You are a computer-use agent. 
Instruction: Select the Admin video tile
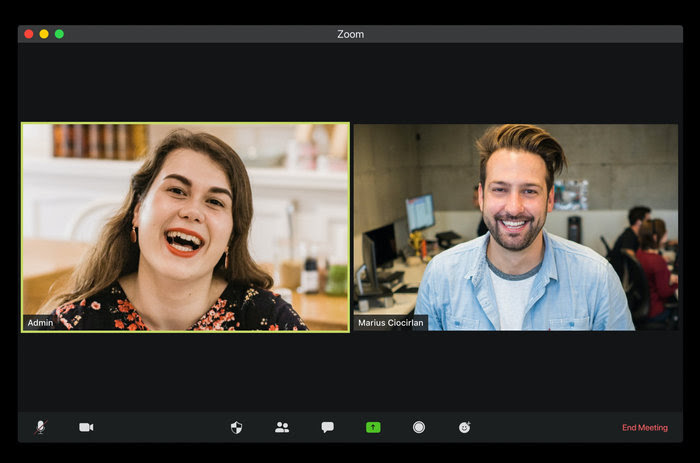point(186,226)
